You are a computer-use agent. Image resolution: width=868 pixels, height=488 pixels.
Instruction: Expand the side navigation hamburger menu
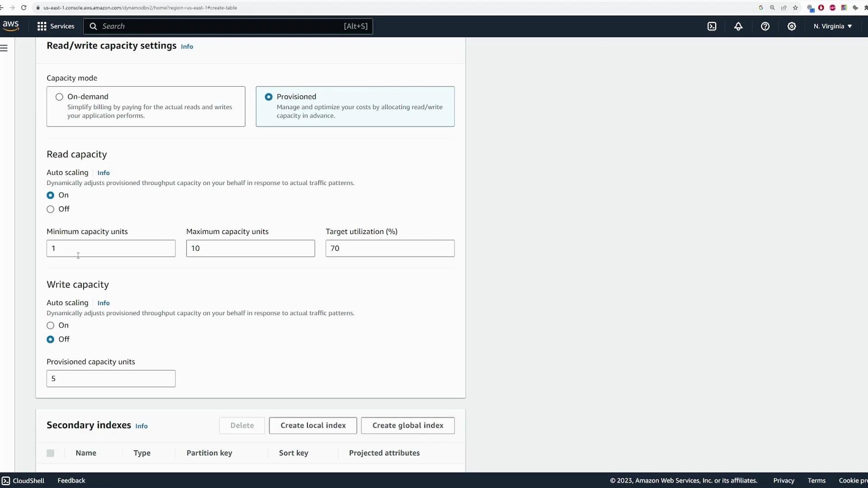pyautogui.click(x=4, y=48)
